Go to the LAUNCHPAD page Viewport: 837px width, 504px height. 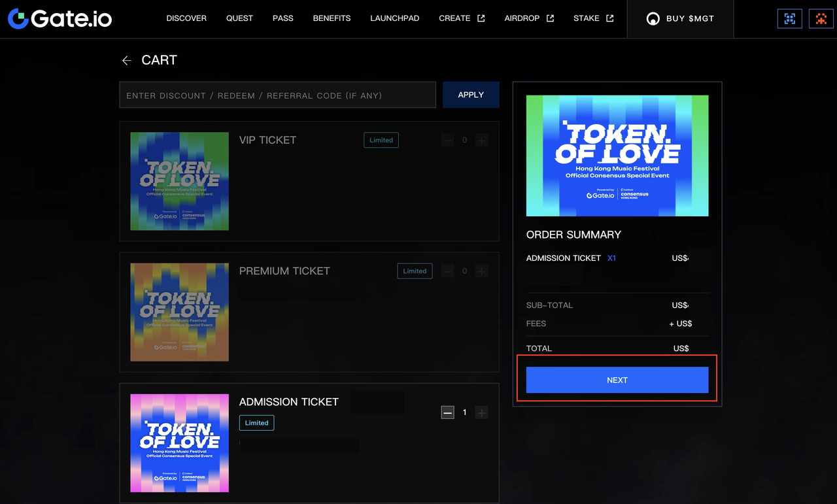point(394,18)
